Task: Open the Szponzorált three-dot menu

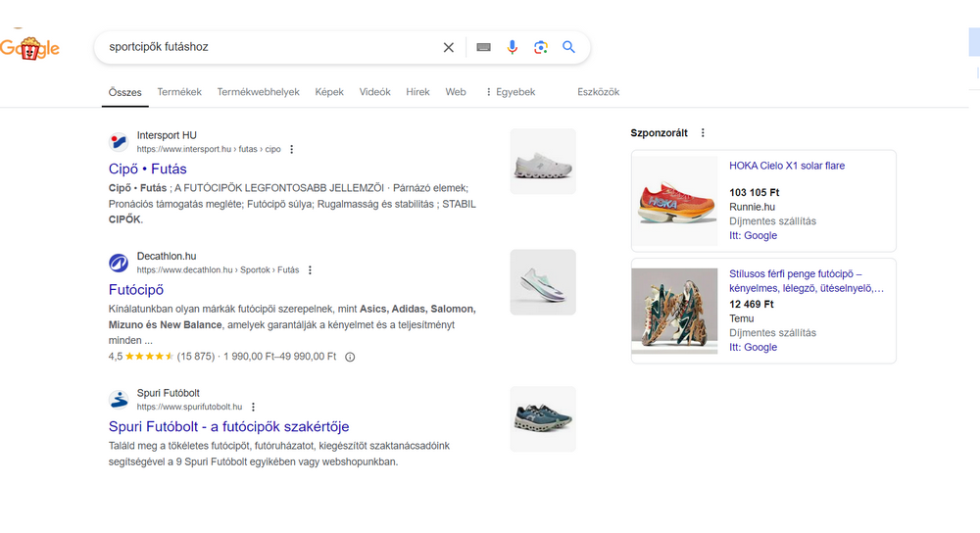Action: click(703, 132)
